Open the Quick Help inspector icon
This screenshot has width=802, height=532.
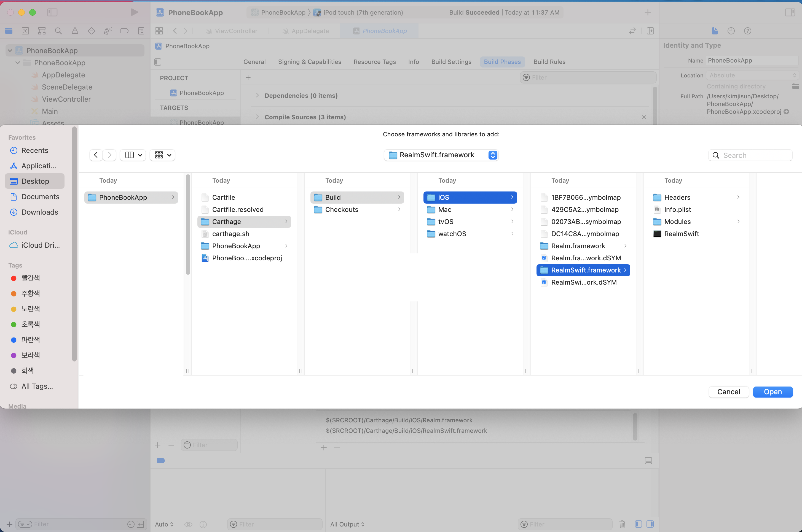747,31
